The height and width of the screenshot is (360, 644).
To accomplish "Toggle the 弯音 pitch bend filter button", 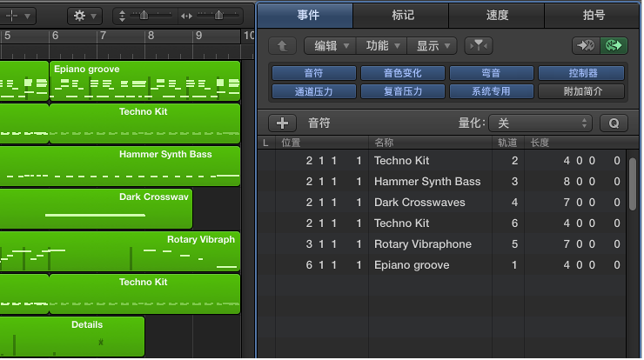I will (492, 73).
